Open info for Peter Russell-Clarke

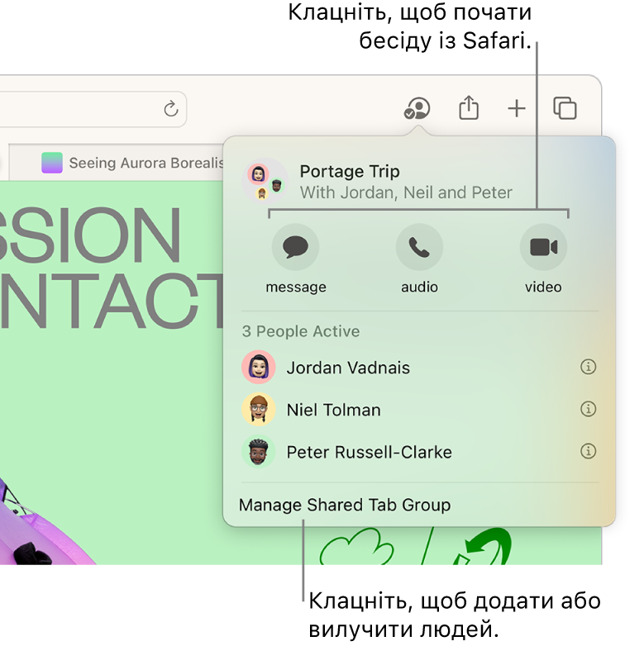pyautogui.click(x=589, y=451)
